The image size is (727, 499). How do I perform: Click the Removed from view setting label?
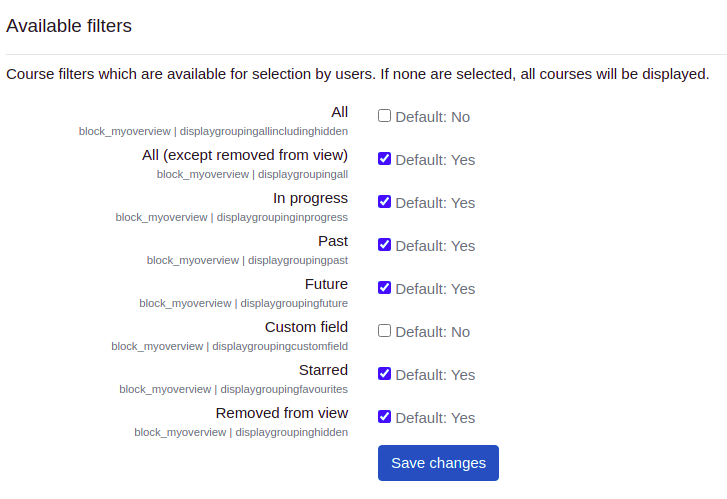281,413
